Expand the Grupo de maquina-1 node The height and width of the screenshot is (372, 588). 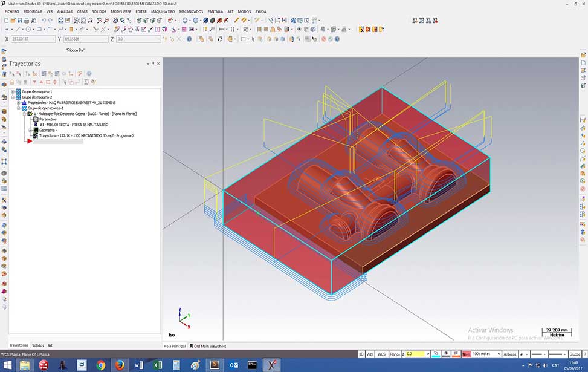13,92
